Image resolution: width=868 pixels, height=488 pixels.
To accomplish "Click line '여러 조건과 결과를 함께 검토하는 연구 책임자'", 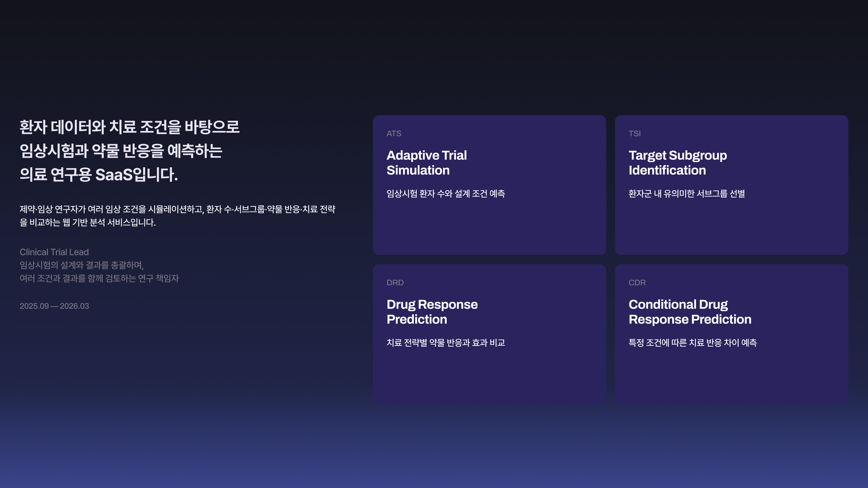I will pos(99,279).
